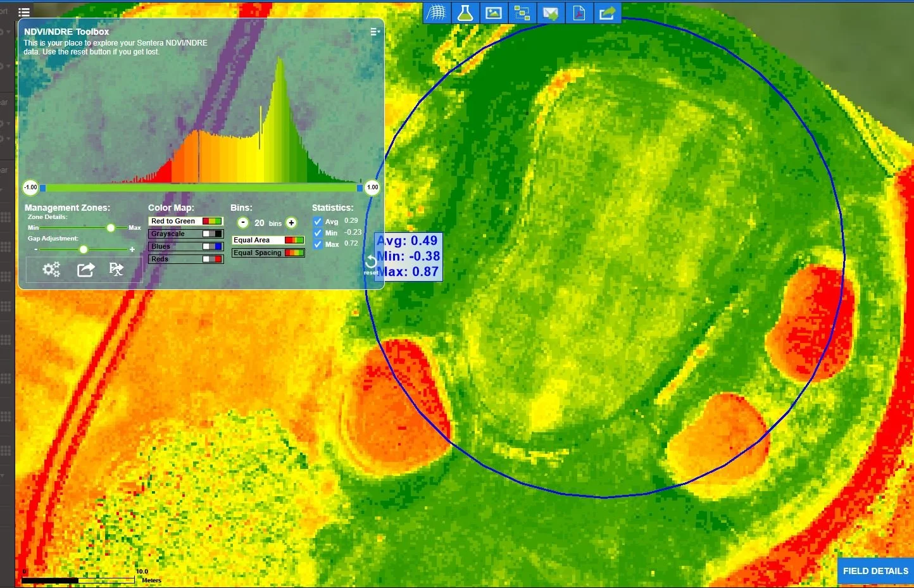Increase the number of bins

click(x=291, y=223)
